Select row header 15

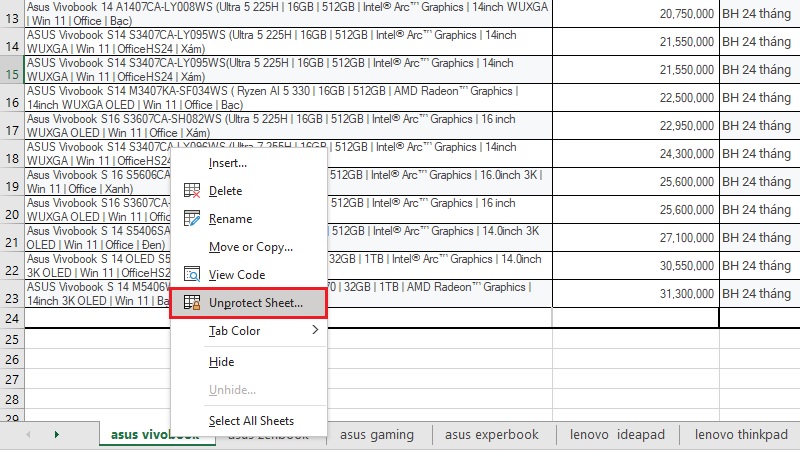pos(12,70)
